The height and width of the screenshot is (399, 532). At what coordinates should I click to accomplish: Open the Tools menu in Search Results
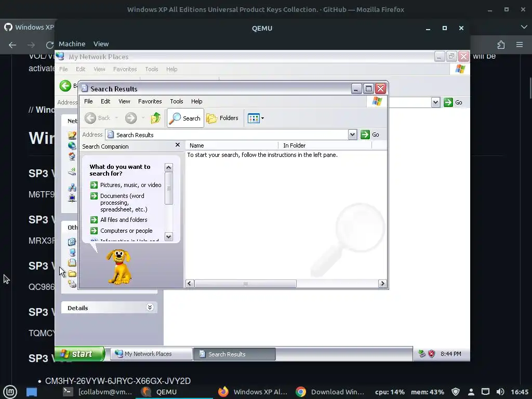coord(177,101)
